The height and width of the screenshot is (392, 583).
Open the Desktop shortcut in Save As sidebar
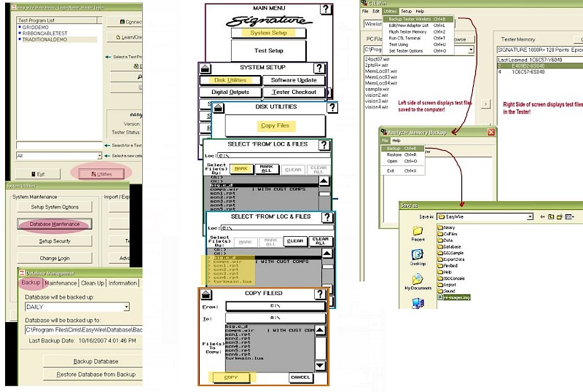[x=418, y=257]
